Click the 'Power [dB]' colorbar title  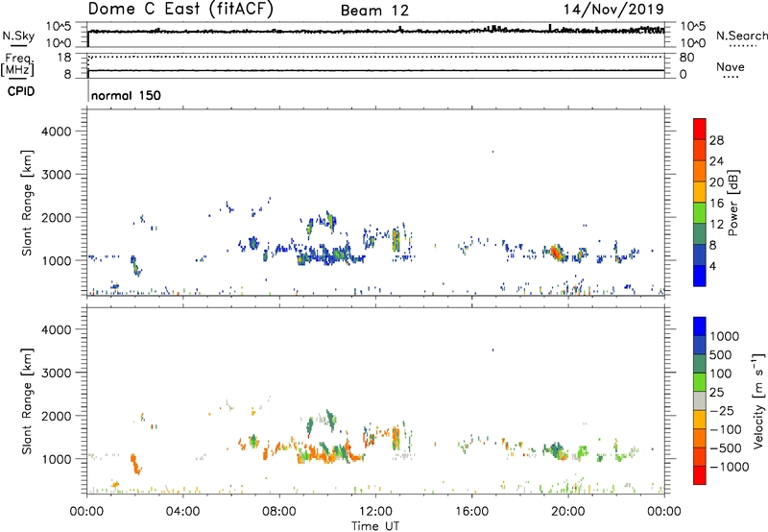point(732,203)
